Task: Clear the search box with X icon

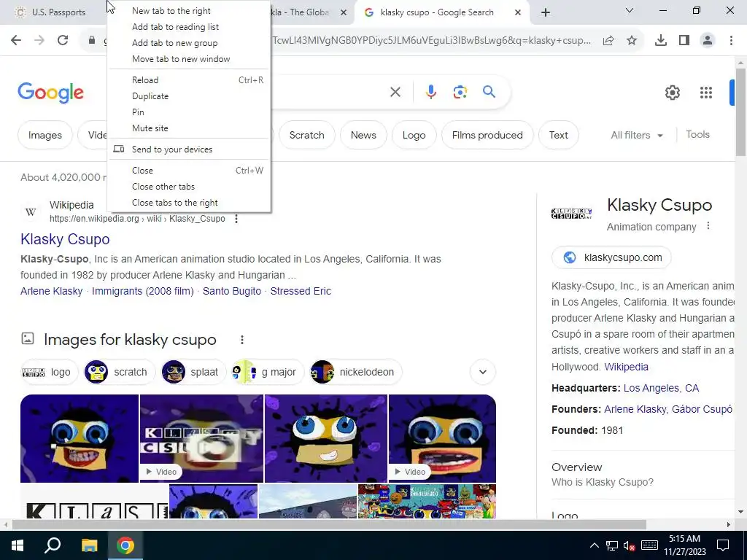Action: point(395,92)
